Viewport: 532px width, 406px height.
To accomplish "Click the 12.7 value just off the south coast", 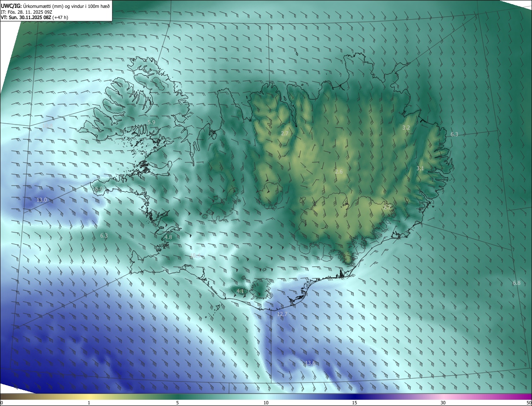I will coord(282,314).
